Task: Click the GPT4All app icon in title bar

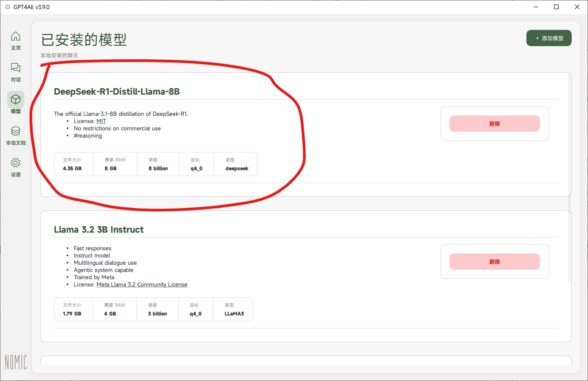Action: pyautogui.click(x=7, y=7)
